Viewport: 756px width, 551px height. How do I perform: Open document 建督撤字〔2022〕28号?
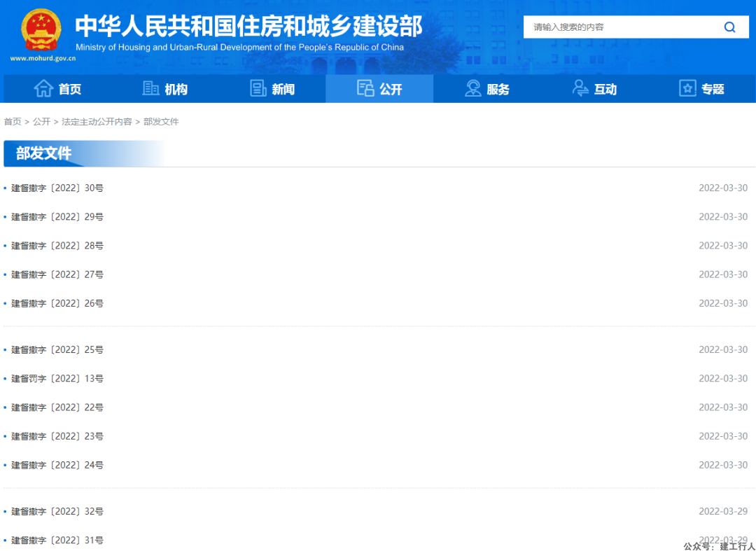coord(57,246)
